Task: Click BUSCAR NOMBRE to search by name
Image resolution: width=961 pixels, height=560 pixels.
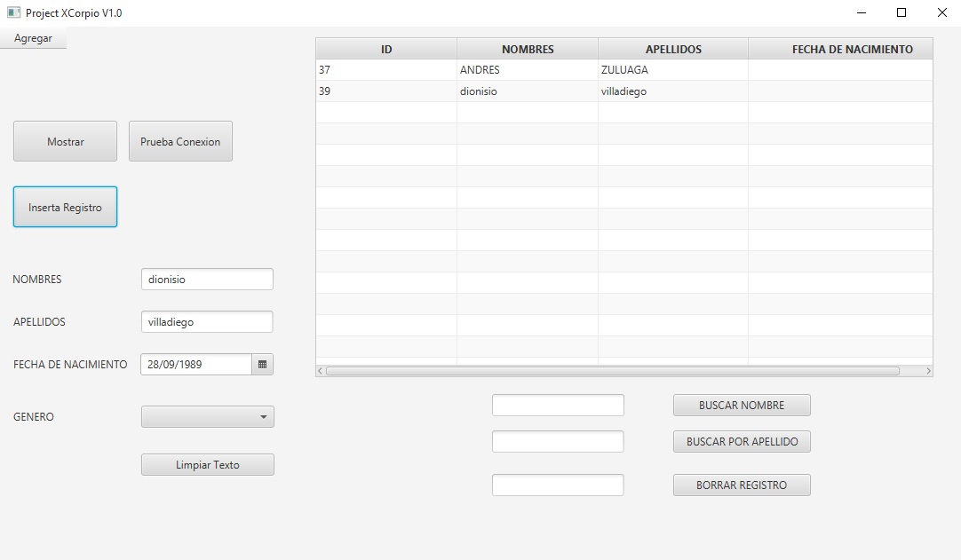Action: 742,405
